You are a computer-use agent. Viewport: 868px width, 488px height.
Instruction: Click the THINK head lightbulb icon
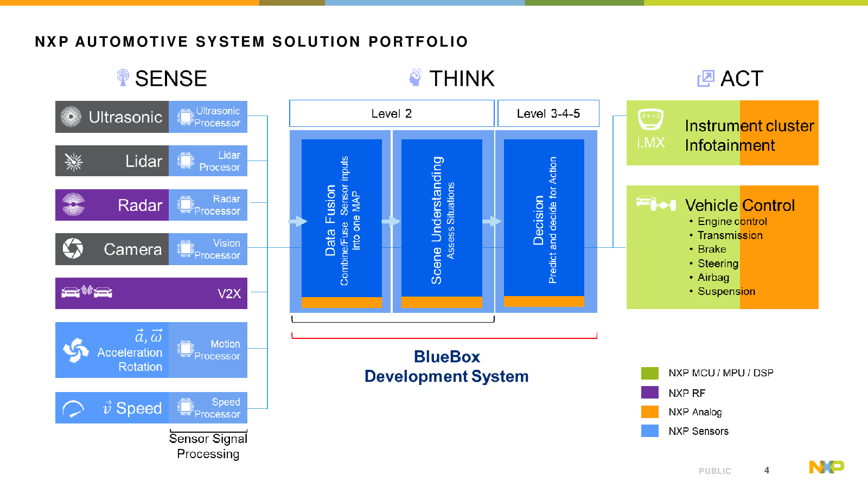click(416, 77)
